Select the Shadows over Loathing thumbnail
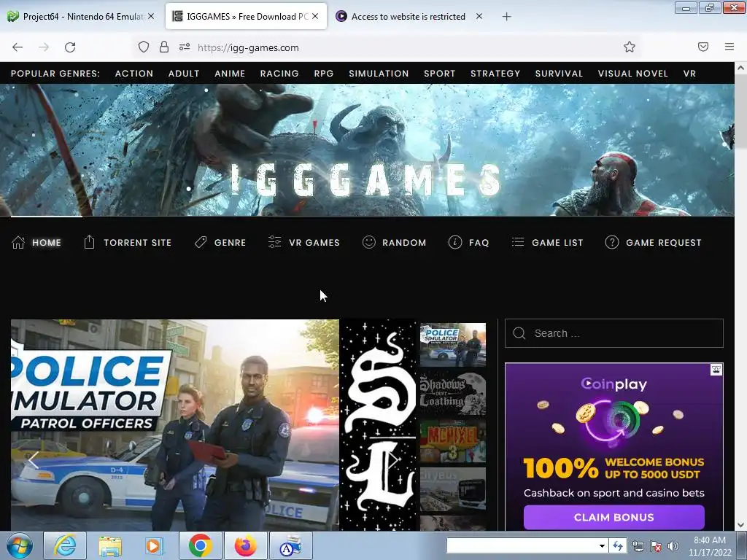Image resolution: width=747 pixels, height=560 pixels. (x=452, y=393)
